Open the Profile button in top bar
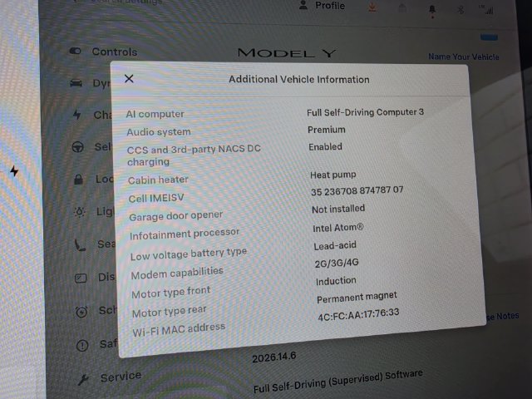Image resolution: width=532 pixels, height=399 pixels. coord(323,6)
